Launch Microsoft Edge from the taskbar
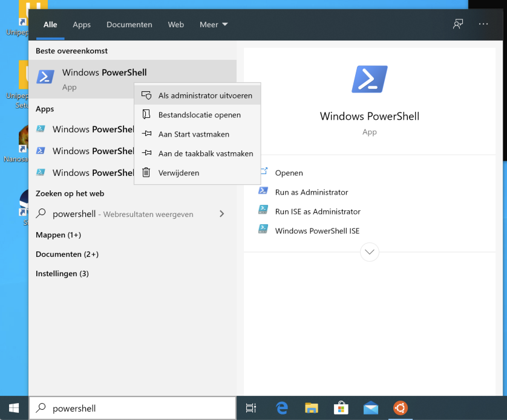This screenshot has width=507, height=420. pyautogui.click(x=282, y=409)
